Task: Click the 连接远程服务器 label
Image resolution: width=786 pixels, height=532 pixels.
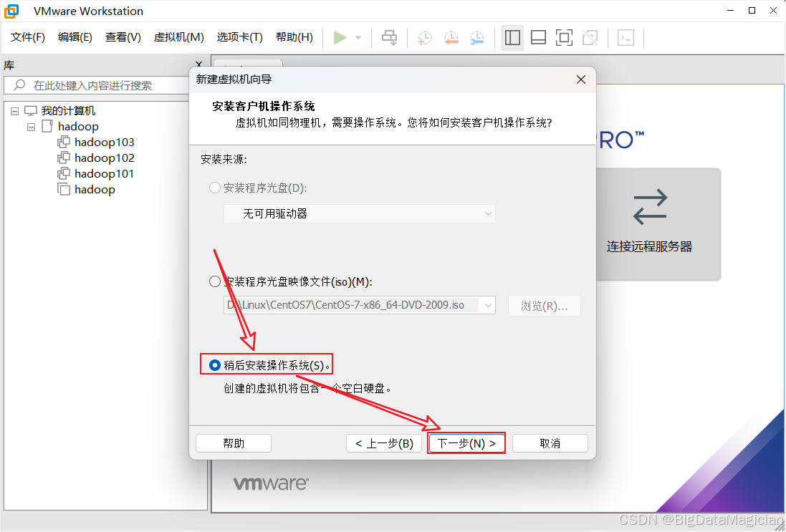Action: tap(650, 246)
